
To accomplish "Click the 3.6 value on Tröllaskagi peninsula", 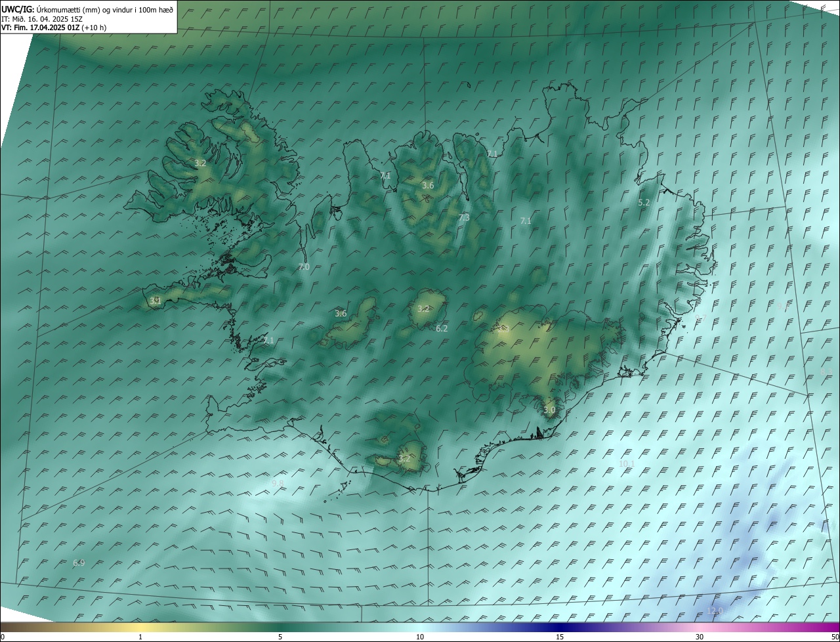I will pos(428,186).
